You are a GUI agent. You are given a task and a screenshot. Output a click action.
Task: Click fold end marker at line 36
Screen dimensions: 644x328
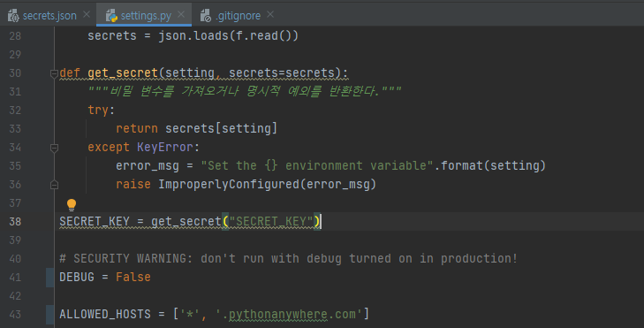54,185
